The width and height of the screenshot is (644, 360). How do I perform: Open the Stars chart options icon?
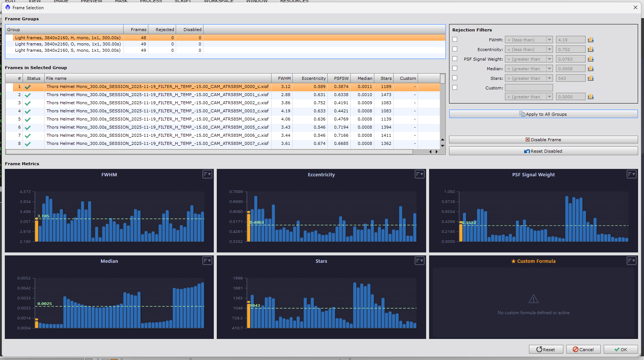(419, 261)
